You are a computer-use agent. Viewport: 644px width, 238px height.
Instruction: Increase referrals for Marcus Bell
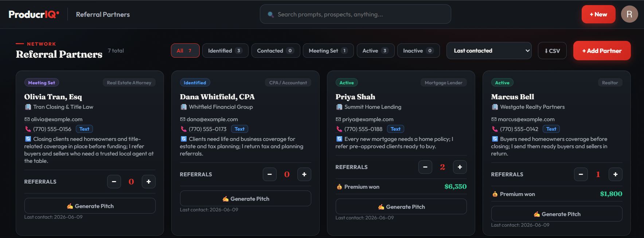coord(616,174)
